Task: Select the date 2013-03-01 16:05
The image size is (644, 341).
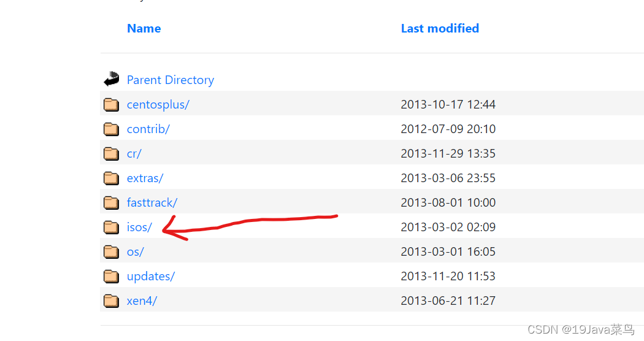Action: pyautogui.click(x=448, y=251)
